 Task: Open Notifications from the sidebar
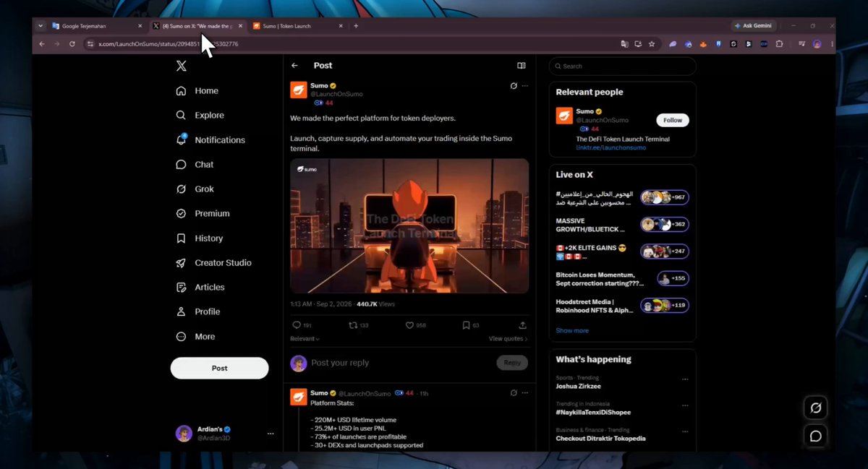pos(210,140)
